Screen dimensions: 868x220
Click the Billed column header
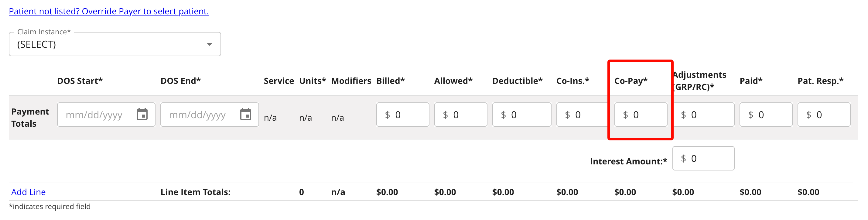pyautogui.click(x=390, y=81)
